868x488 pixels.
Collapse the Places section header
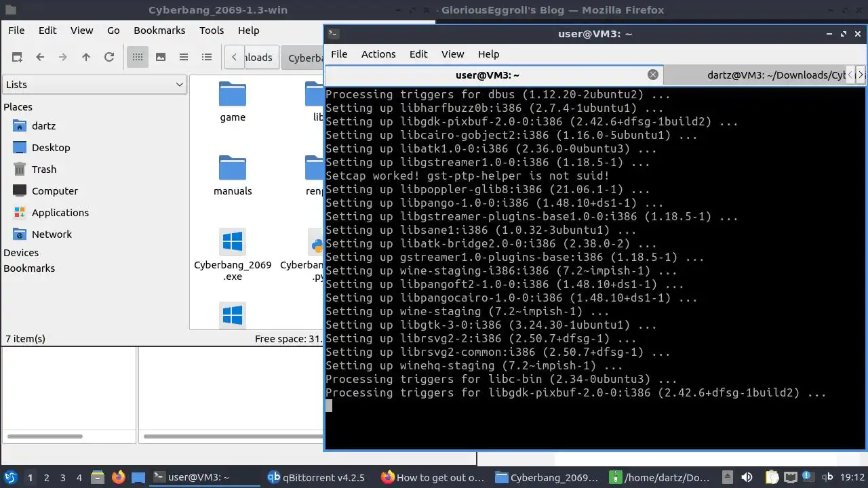click(18, 107)
